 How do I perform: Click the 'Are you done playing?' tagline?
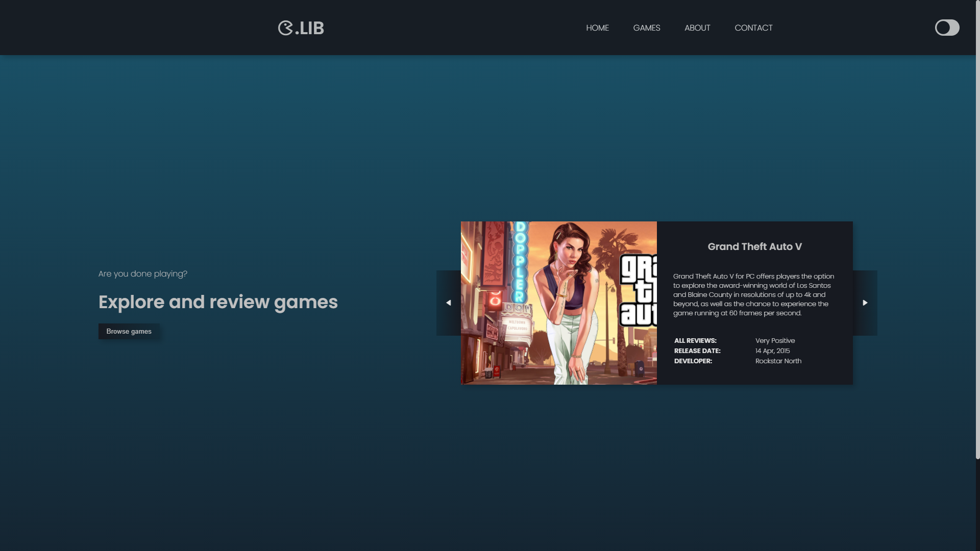tap(143, 274)
